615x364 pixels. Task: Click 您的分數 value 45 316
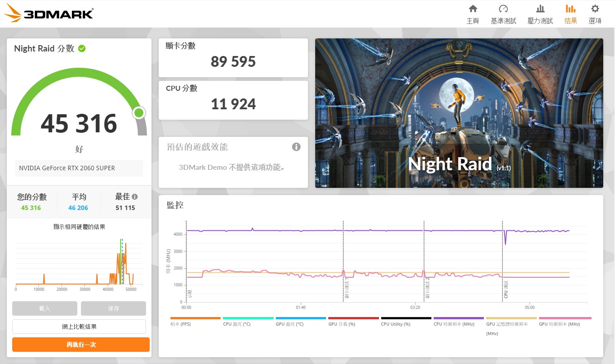click(x=31, y=208)
